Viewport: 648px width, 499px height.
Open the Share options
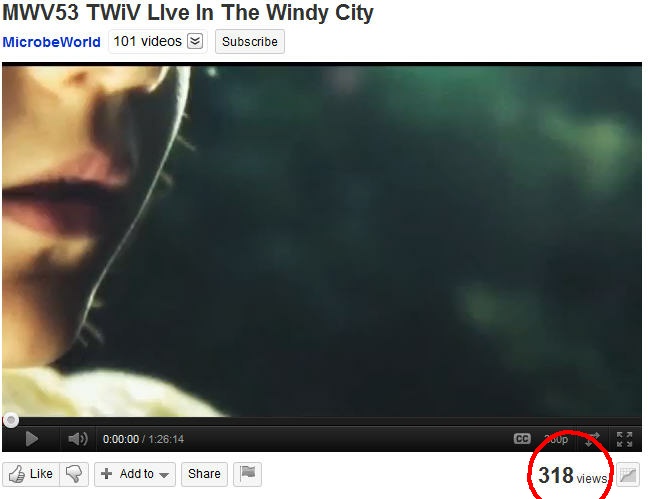pos(204,474)
